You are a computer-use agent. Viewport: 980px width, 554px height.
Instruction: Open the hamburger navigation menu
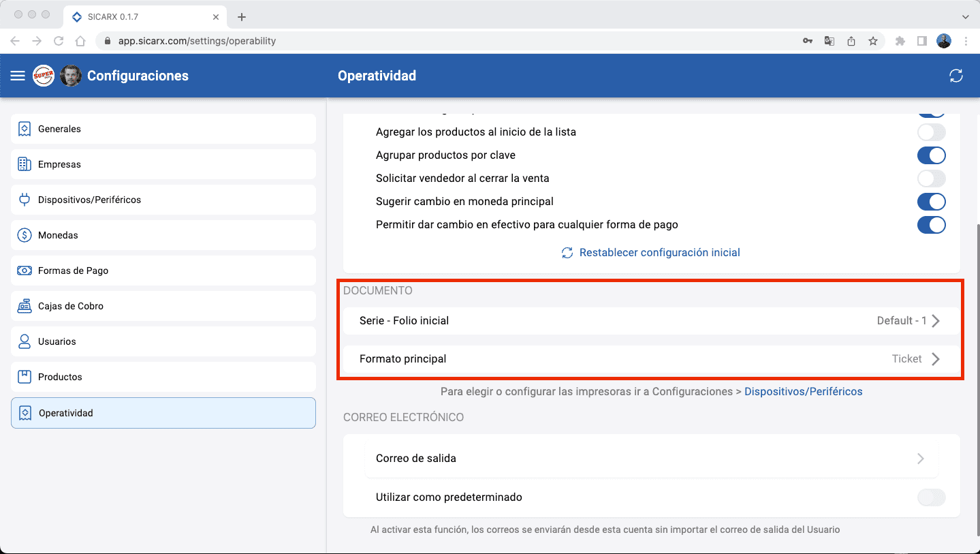18,76
